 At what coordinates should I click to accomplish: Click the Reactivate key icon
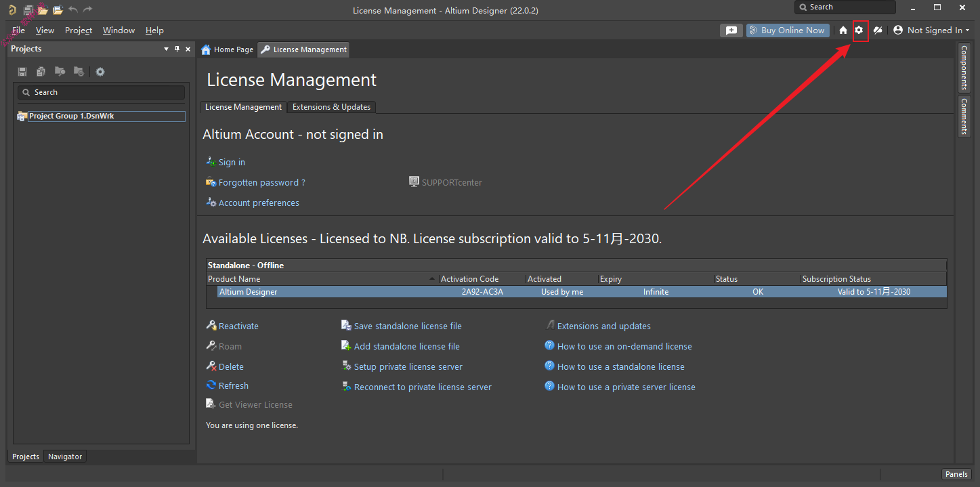(211, 326)
